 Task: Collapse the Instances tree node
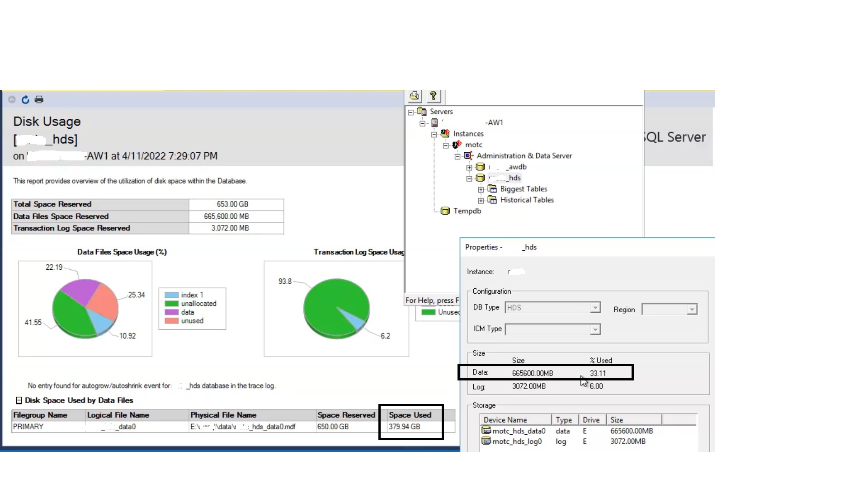[x=434, y=134]
